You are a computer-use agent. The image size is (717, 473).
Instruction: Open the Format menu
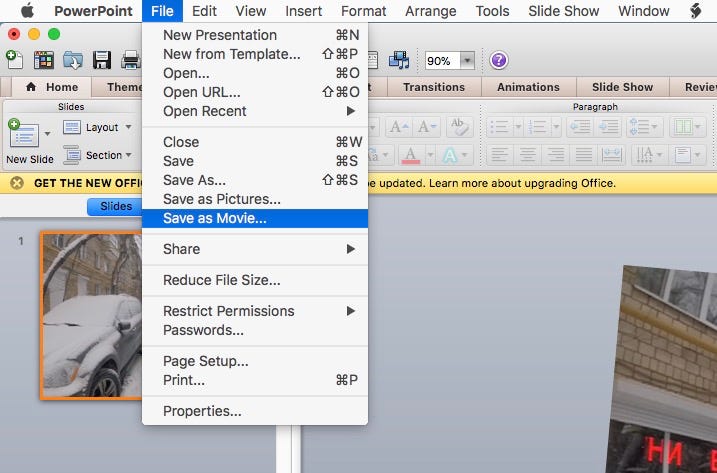coord(364,11)
